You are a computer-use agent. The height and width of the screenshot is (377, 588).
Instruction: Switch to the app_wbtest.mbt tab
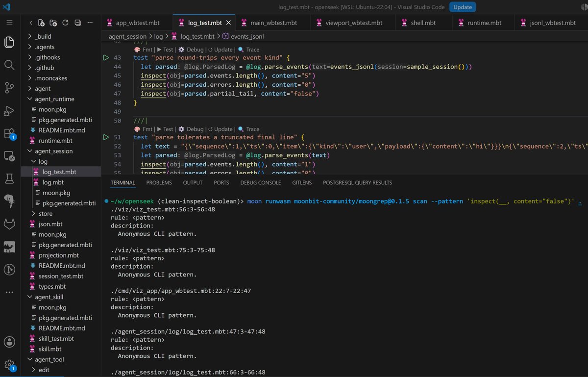(137, 23)
